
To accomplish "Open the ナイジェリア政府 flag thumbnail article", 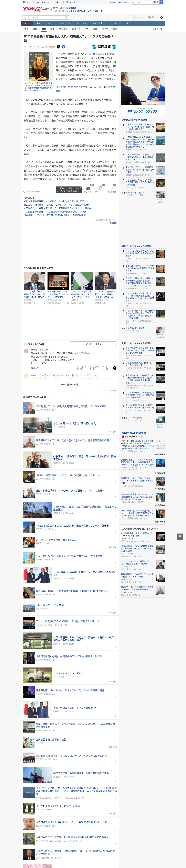I will (x=82, y=281).
